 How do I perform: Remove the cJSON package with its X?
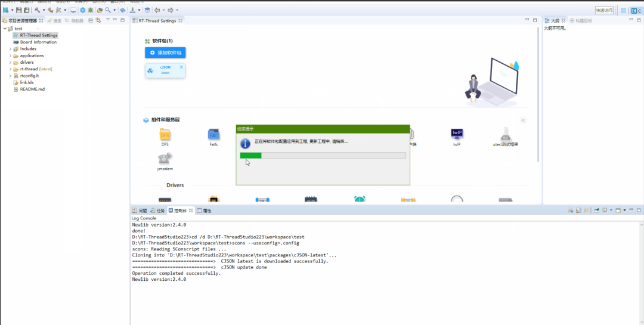tap(181, 67)
